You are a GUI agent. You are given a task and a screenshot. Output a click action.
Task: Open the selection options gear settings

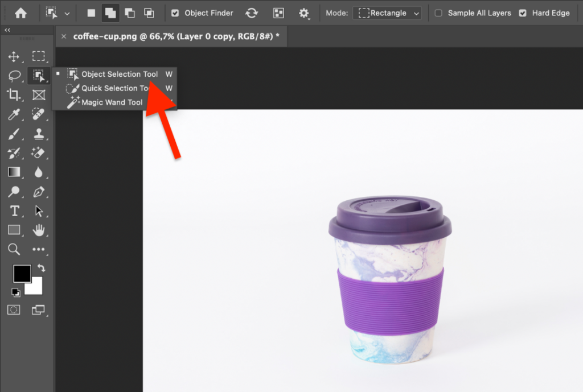click(304, 13)
